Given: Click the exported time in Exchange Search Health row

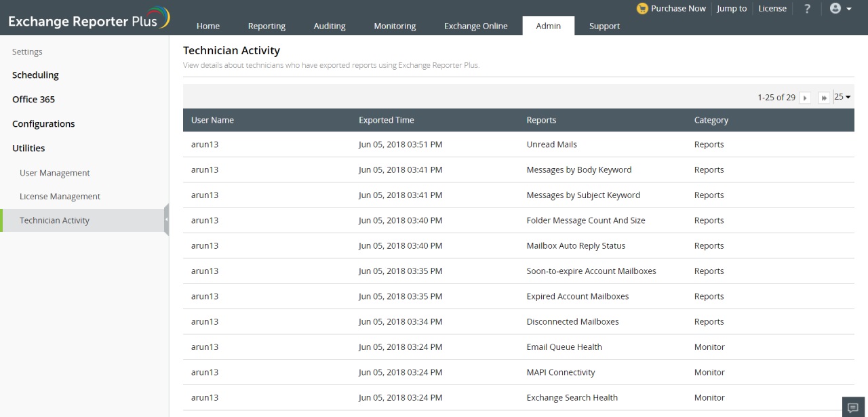Looking at the screenshot, I should [401, 398].
